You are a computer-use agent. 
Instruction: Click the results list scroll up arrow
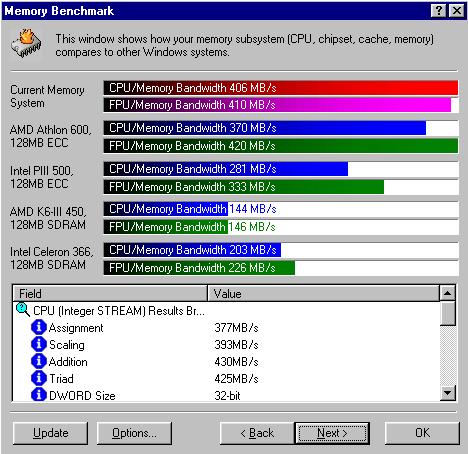(447, 293)
